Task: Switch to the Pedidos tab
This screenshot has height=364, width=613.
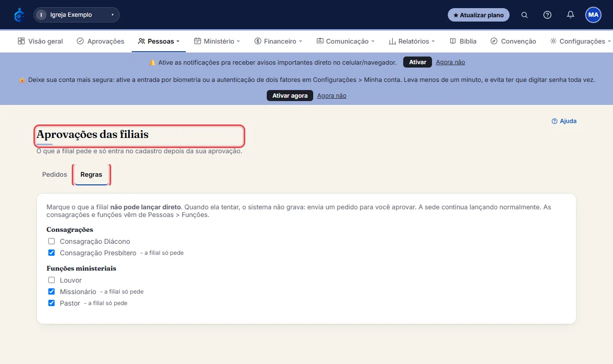Action: coord(55,174)
